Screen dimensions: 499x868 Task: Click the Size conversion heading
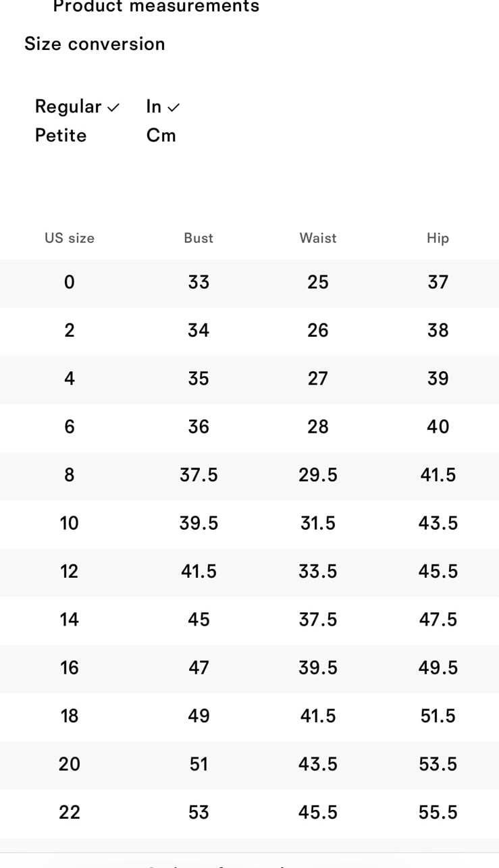(x=95, y=44)
